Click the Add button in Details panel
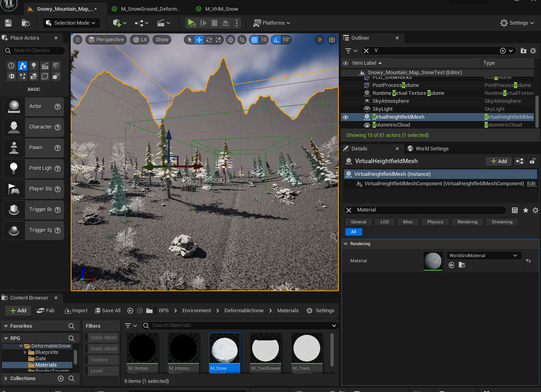The image size is (541, 392). point(499,161)
